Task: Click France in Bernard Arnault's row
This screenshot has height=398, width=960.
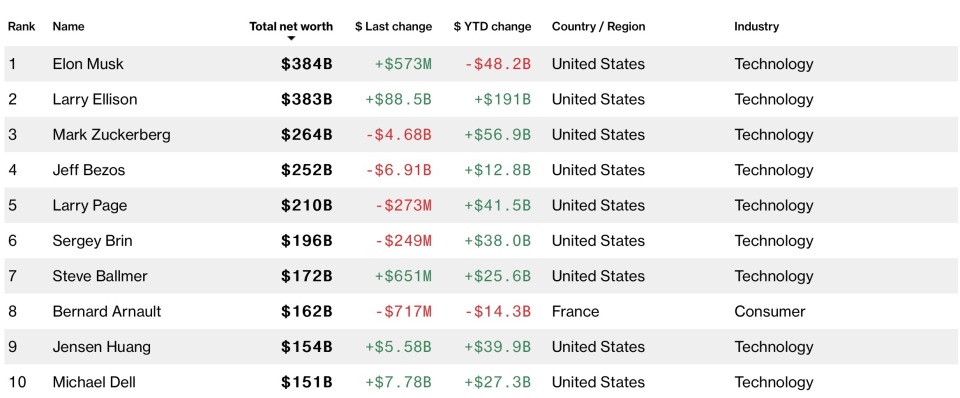Action: (576, 311)
